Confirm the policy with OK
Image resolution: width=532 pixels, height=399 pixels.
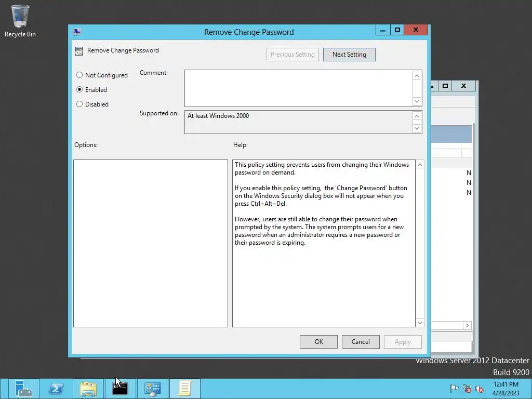click(318, 342)
